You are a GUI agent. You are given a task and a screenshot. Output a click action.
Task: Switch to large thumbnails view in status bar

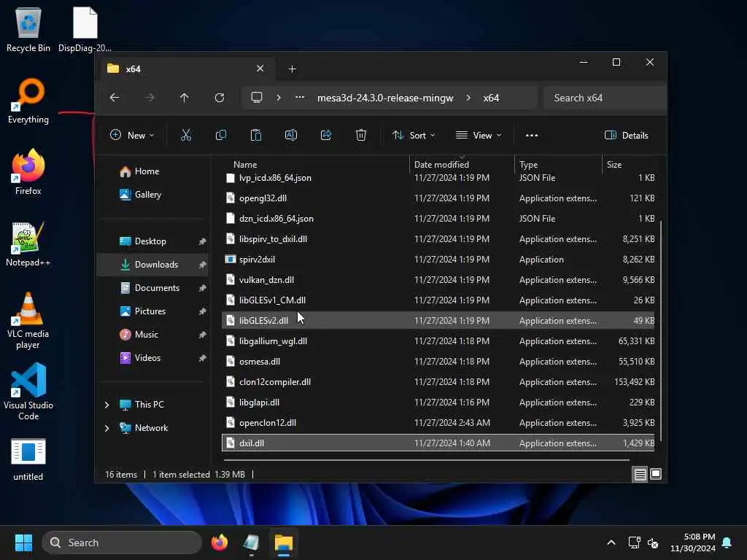pos(656,474)
